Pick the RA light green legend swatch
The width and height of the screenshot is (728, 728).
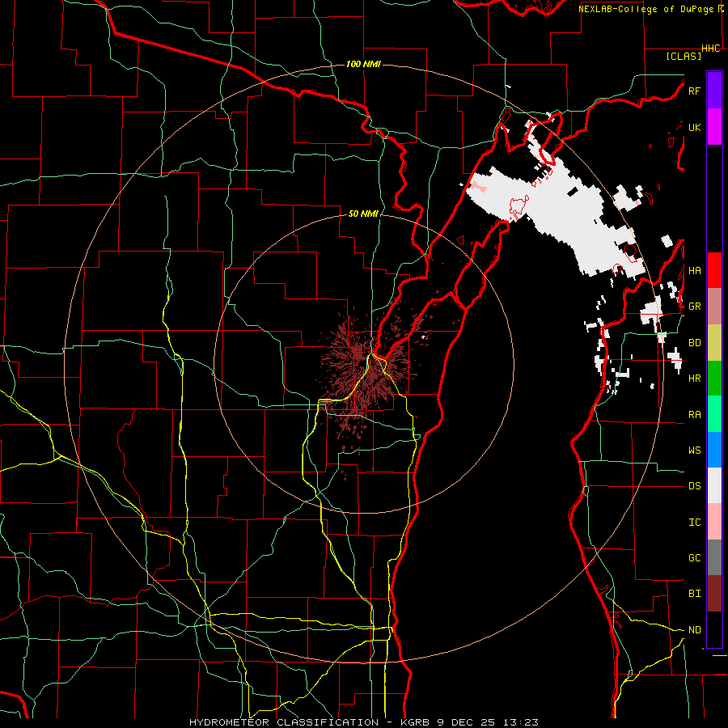point(714,414)
